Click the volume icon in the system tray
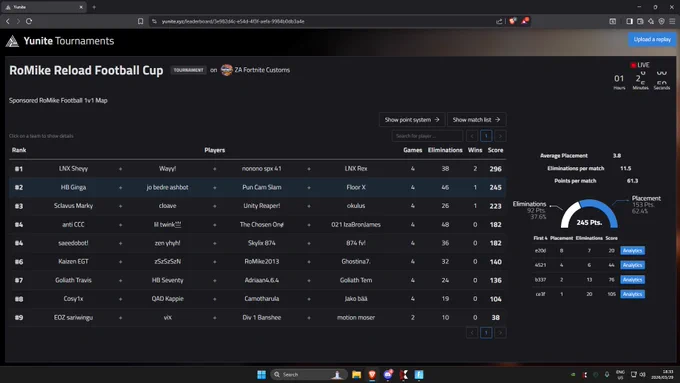The image size is (680, 383). click(642, 374)
